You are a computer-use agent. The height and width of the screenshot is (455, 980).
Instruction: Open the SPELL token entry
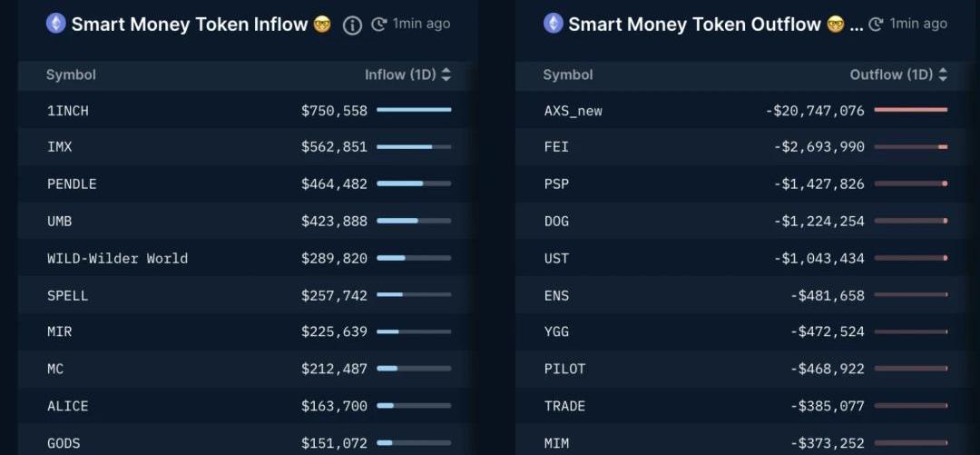[68, 295]
